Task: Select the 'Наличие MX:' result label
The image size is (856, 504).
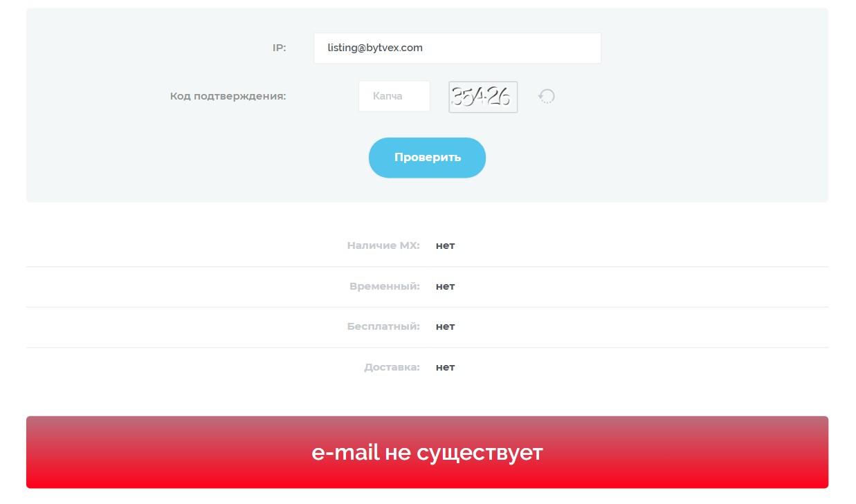Action: coord(383,245)
